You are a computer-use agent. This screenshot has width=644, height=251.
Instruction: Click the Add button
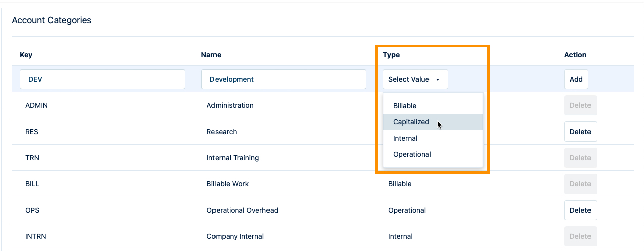pyautogui.click(x=576, y=79)
